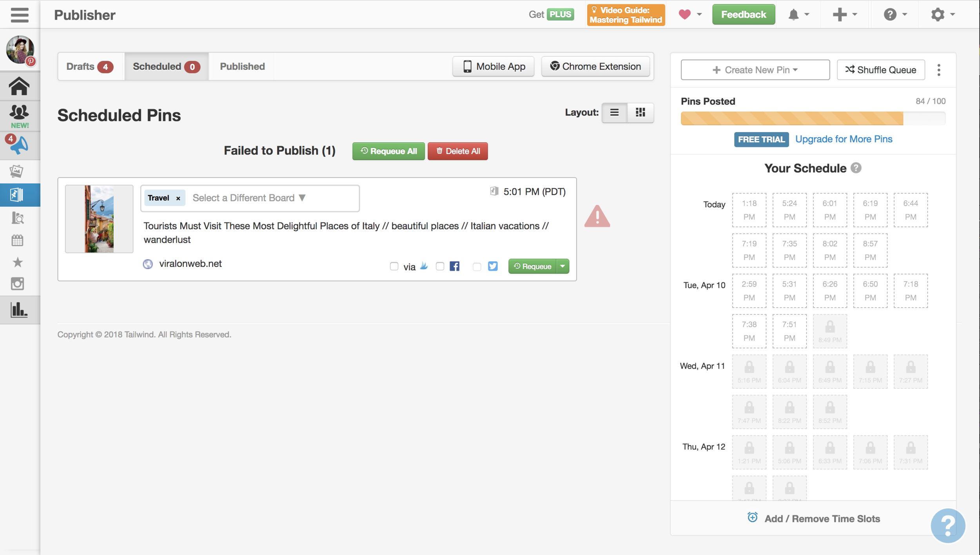The height and width of the screenshot is (555, 980).
Task: Enable the Facebook share checkbox
Action: point(440,267)
